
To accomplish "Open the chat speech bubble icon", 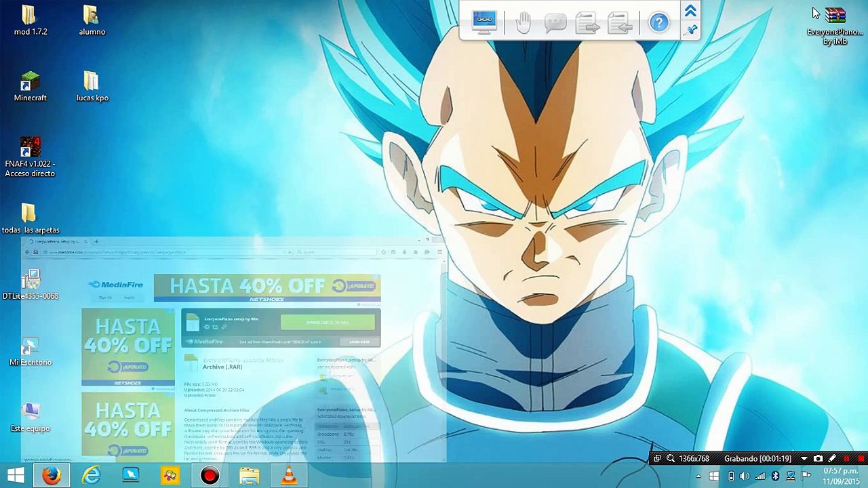I will [555, 24].
